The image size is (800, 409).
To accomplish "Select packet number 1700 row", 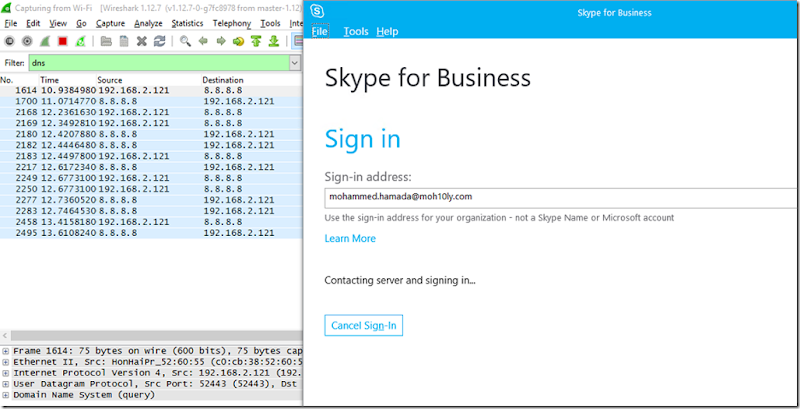I will (151, 101).
